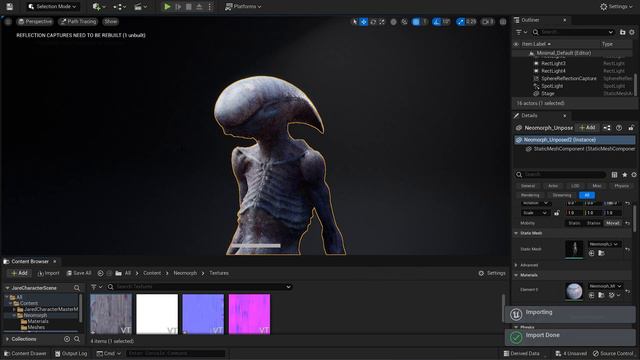Open Static Mesh asset dropdown
Viewport: 640px width, 360px height.
coord(604,244)
